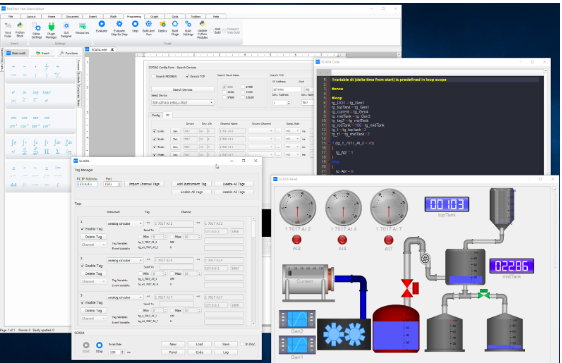562x363 pixels.
Task: Click the Gen2 waveform oscilloscope widget
Action: (x=297, y=319)
